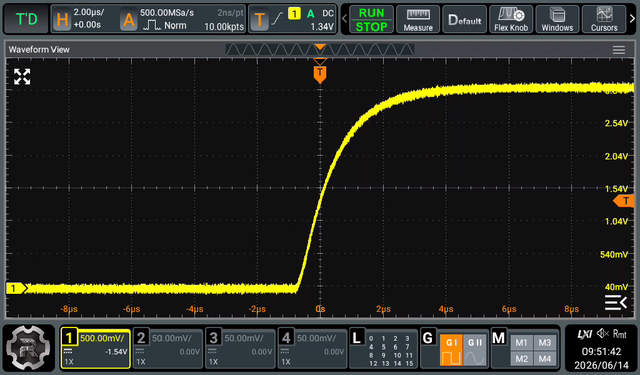Expand the side results panel arrow
Image resolution: width=640 pixels, height=375 pixels.
click(x=616, y=302)
